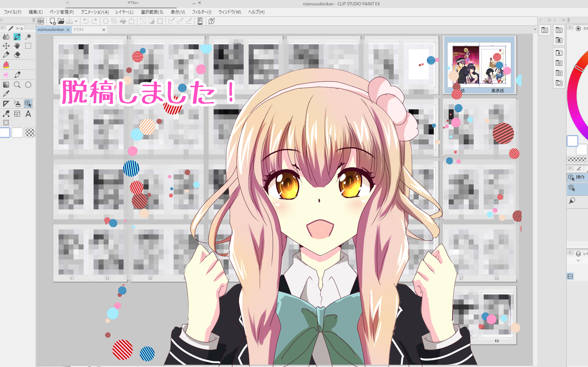Image resolution: width=588 pixels, height=367 pixels.
Task: Choose the Move layer tool
Action: point(6,46)
